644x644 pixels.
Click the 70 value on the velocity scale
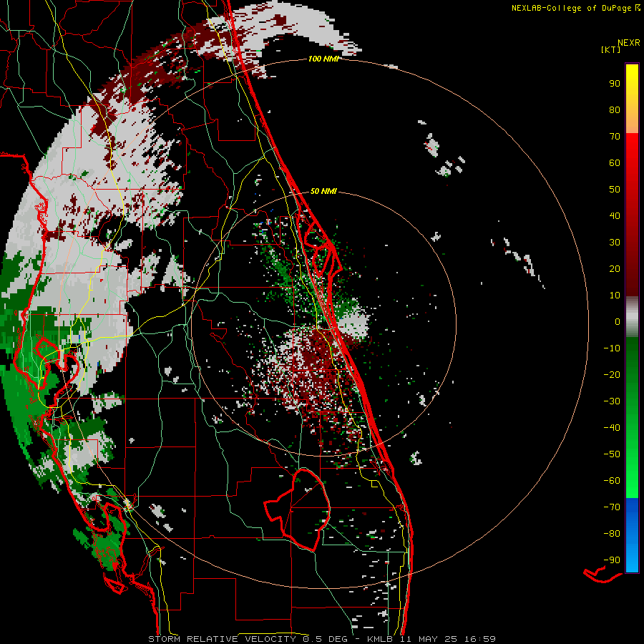pyautogui.click(x=615, y=137)
